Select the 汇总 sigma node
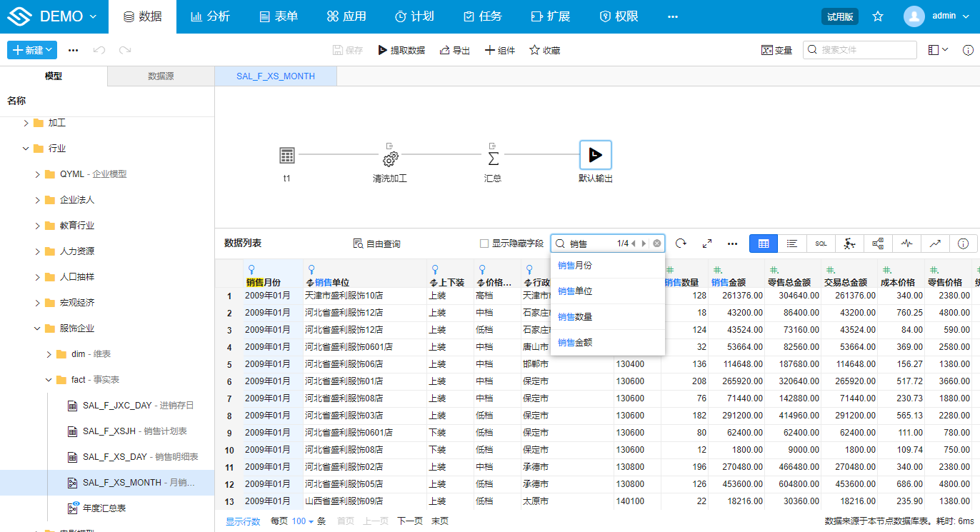 493,156
